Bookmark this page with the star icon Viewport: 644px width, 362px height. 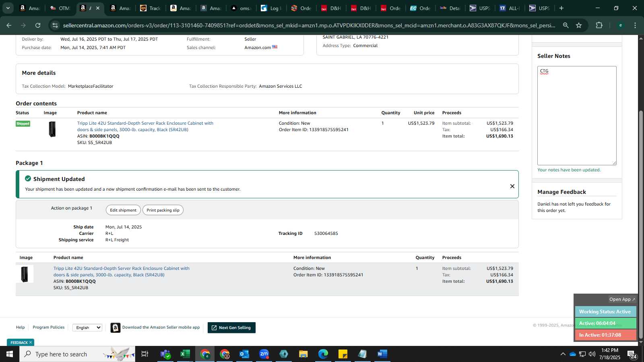pyautogui.click(x=579, y=25)
